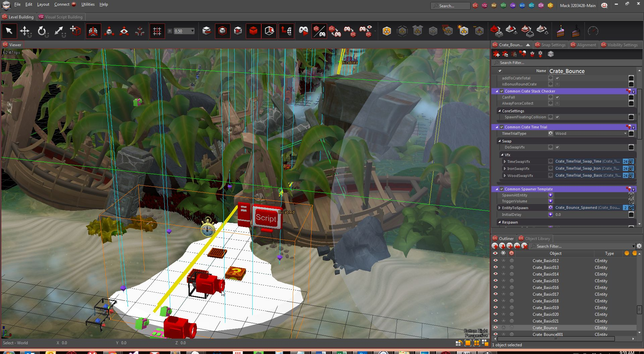Activate the move translate tool
The image size is (644, 354).
coord(25,31)
